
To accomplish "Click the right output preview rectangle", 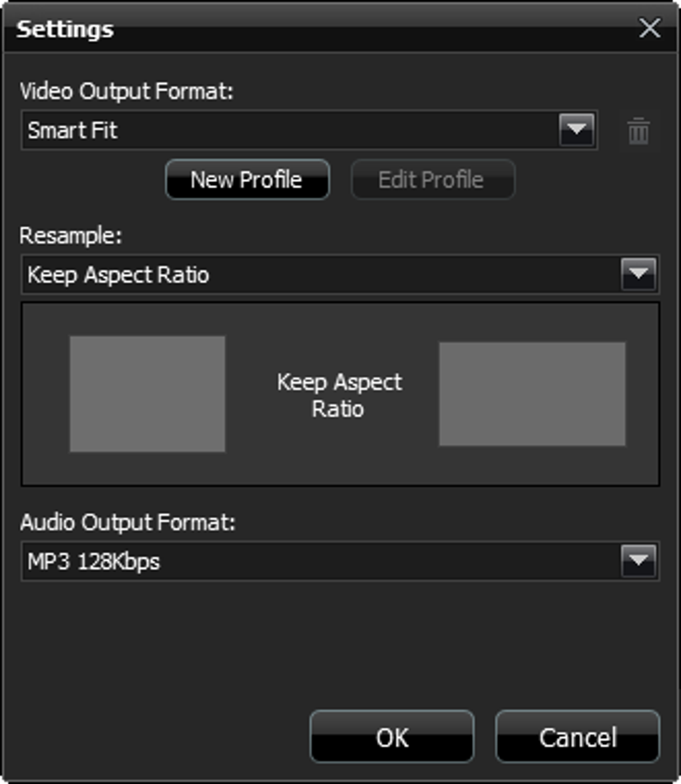I will [x=532, y=394].
